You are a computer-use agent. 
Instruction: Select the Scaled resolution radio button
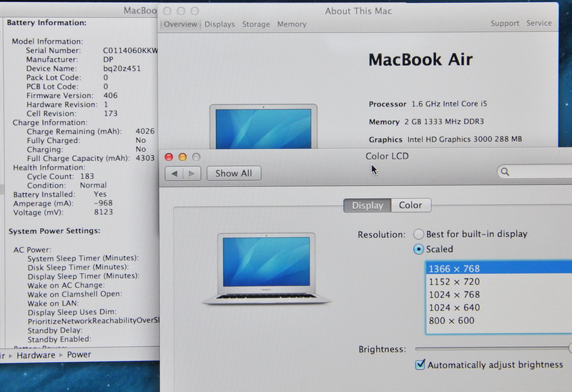click(418, 249)
